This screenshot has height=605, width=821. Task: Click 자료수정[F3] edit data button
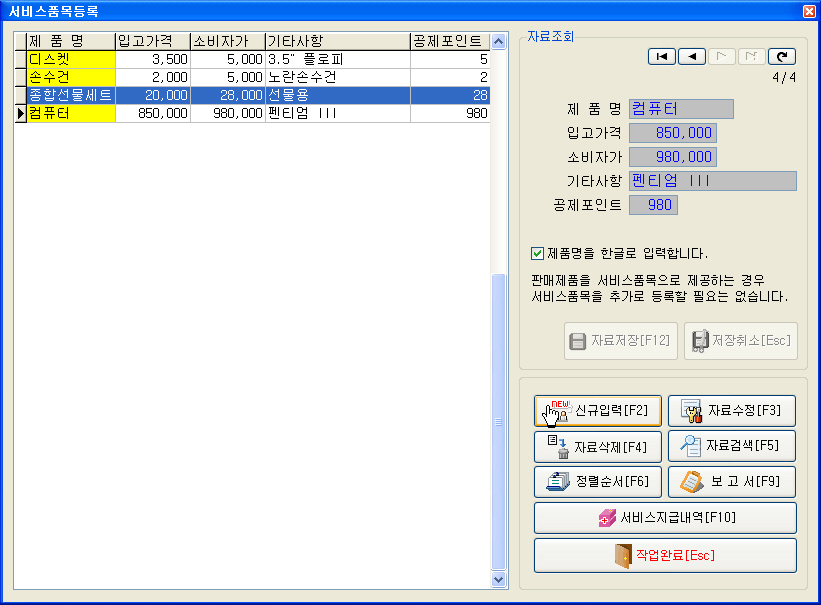pyautogui.click(x=732, y=411)
